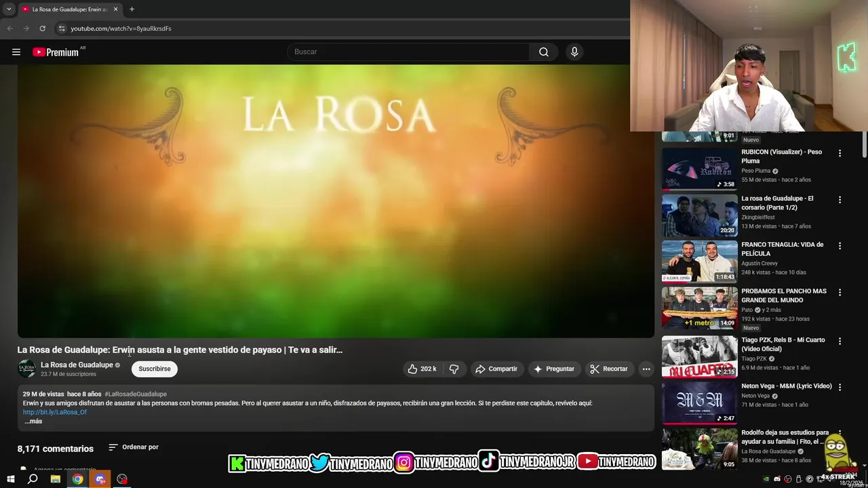Click the Chrome icon in the taskbar
This screenshot has width=868, height=488.
coord(78,479)
